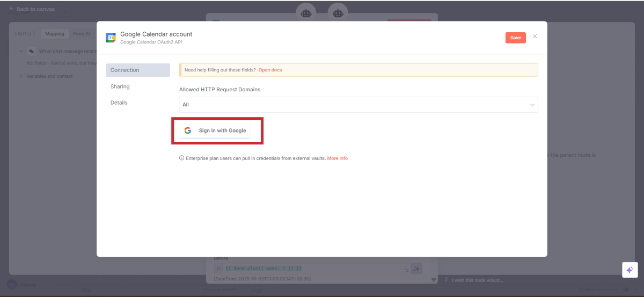Screen dimensions: 644x297
Task: Expand Variables and context section
Action: (x=20, y=76)
